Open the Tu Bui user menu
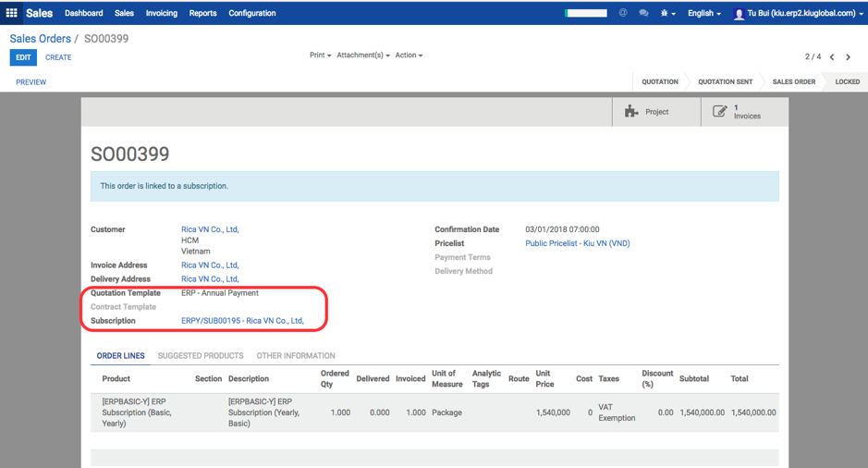 (x=799, y=13)
